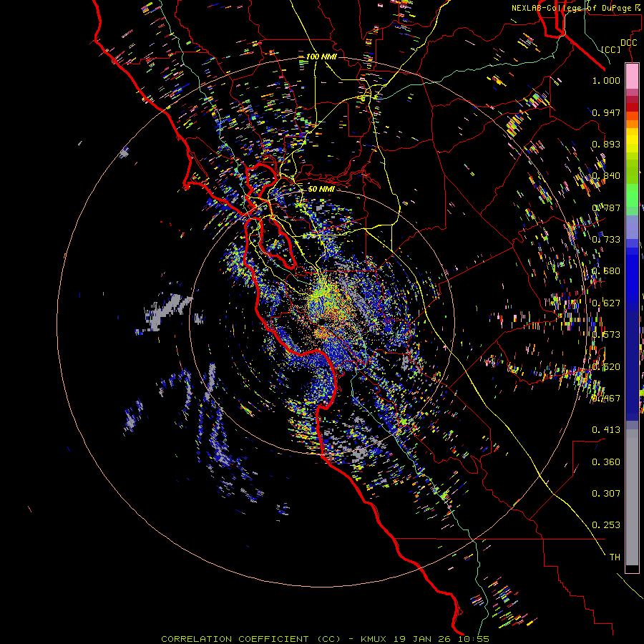
Task: Click the 0.840 legend value
Action: click(x=606, y=176)
